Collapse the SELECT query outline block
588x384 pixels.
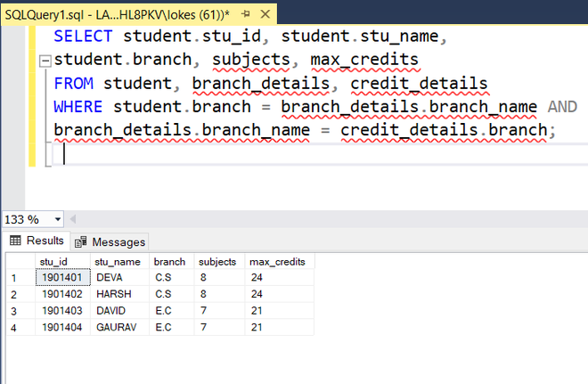44,61
